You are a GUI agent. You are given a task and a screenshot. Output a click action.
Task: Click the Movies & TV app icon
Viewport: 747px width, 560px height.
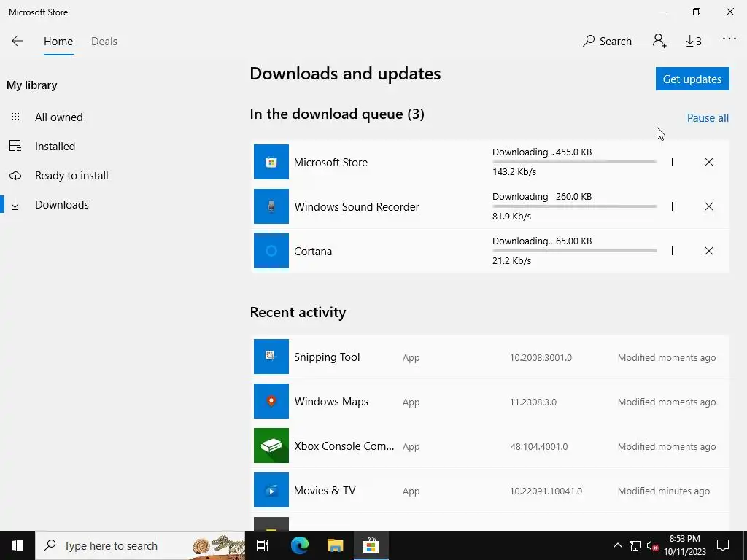(x=271, y=490)
